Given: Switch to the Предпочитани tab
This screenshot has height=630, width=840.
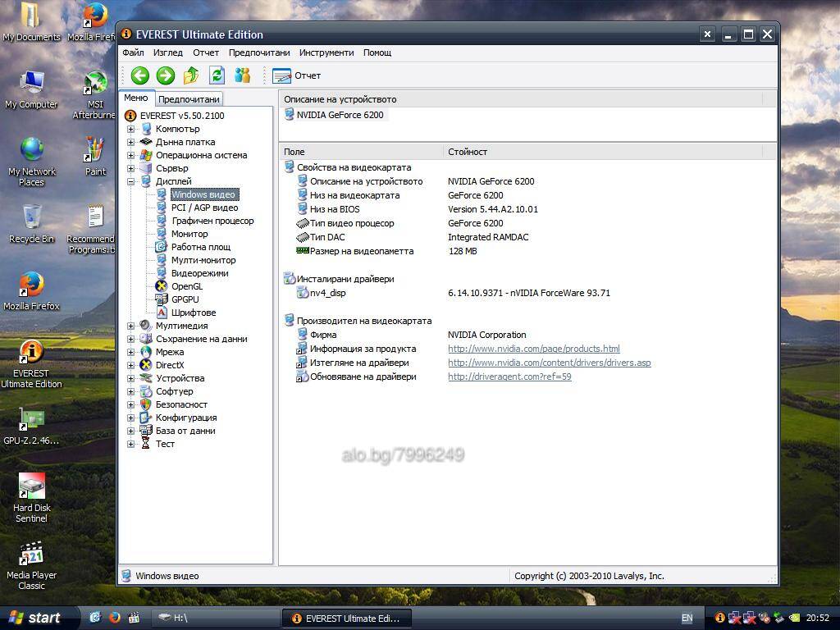Looking at the screenshot, I should point(189,99).
